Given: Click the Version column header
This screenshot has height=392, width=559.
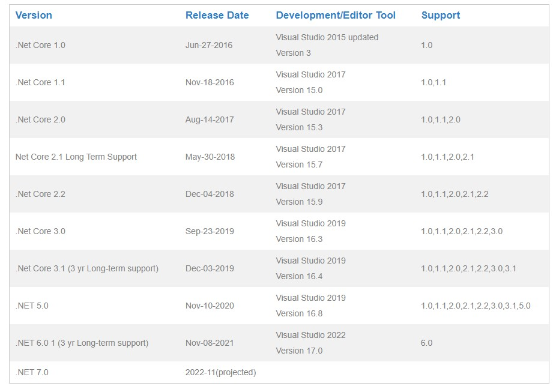Looking at the screenshot, I should 34,16.
